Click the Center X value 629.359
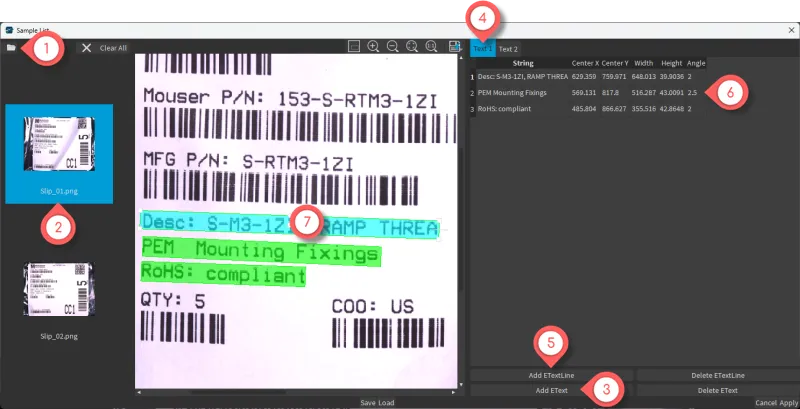Image resolution: width=800 pixels, height=409 pixels. coord(584,77)
